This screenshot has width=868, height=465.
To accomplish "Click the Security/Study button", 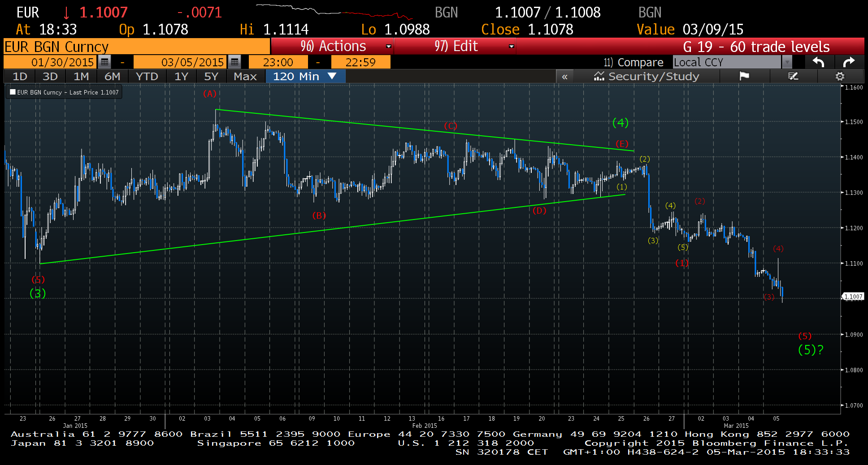I will [x=646, y=77].
